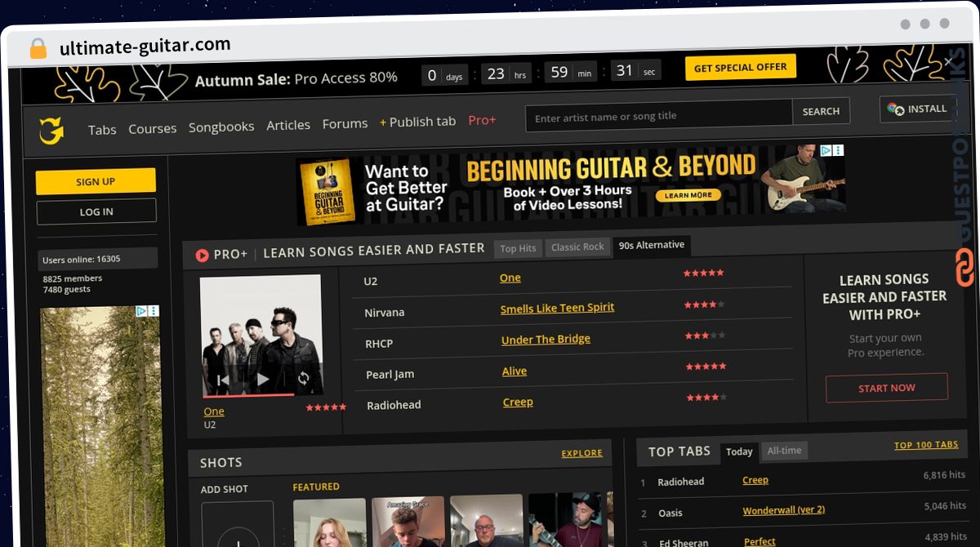980x547 pixels.
Task: Click the padlock icon in address bar
Action: [x=38, y=48]
